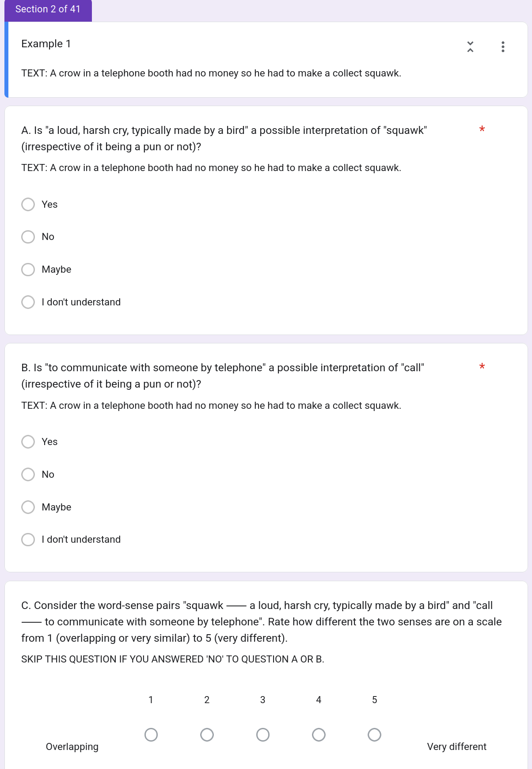Open the Example 1 three-dot options menu

point(503,46)
